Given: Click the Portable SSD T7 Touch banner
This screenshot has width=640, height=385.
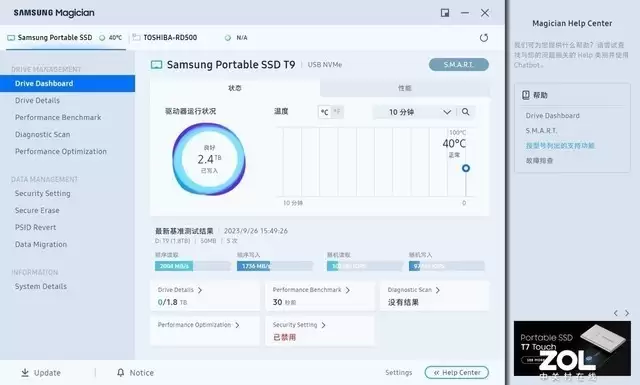Looking at the screenshot, I should click(572, 349).
